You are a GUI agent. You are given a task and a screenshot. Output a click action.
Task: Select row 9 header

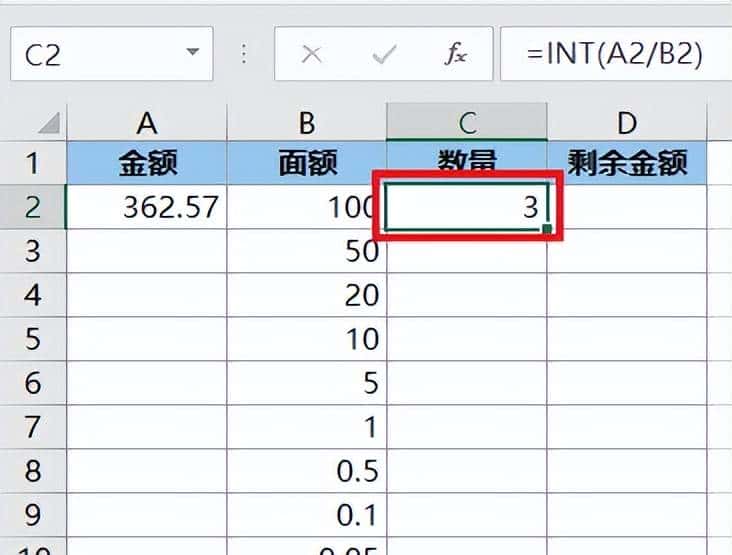click(33, 514)
